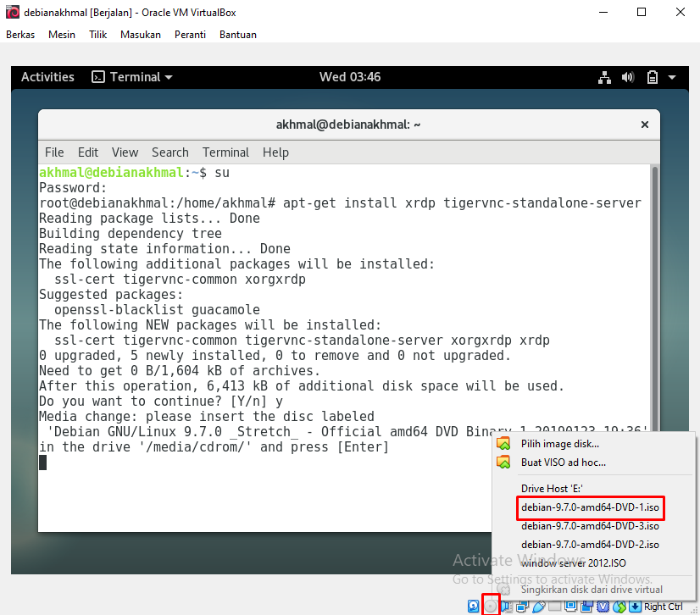Click the Buat VISO ad hoc icon
Screen dimensions: 700x615
pyautogui.click(x=503, y=463)
